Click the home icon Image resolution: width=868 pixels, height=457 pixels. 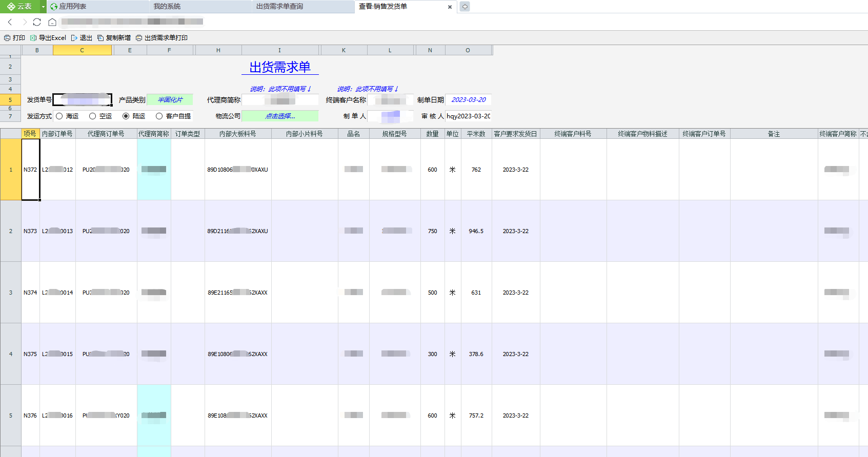[x=52, y=22]
